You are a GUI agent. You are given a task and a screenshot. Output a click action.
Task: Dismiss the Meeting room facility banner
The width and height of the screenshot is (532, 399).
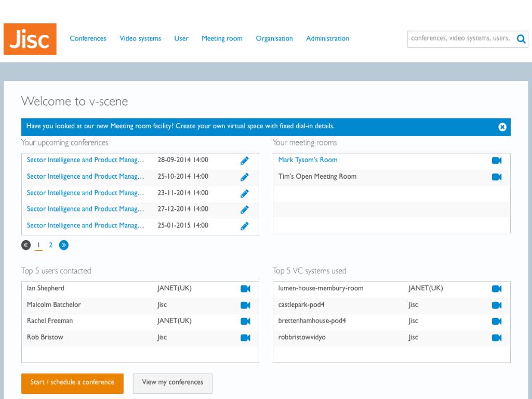coord(502,127)
